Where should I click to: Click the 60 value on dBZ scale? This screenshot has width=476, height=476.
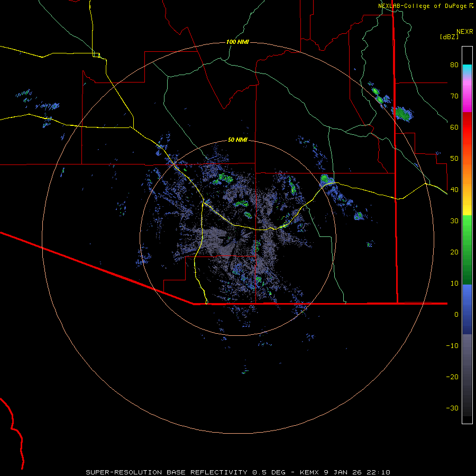pyautogui.click(x=454, y=127)
